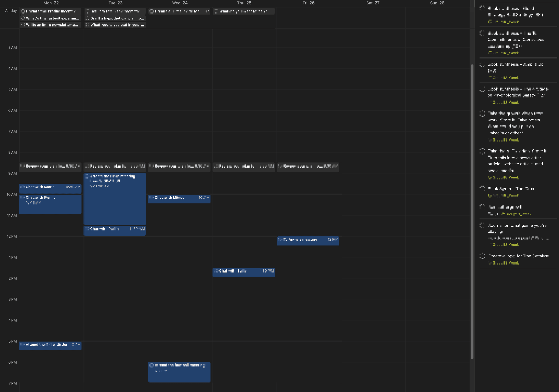Click the Tue 9 AM event's task circle
The image size is (559, 392).
click(x=87, y=176)
